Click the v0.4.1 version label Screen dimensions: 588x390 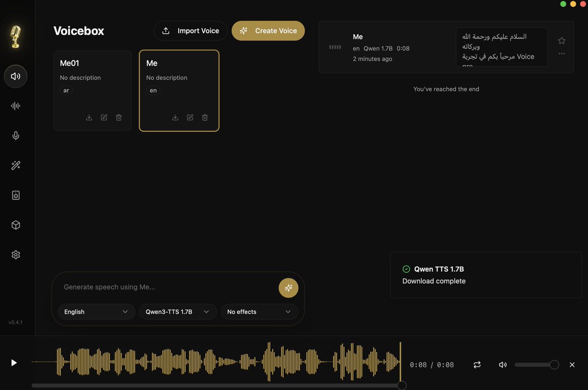pos(16,322)
